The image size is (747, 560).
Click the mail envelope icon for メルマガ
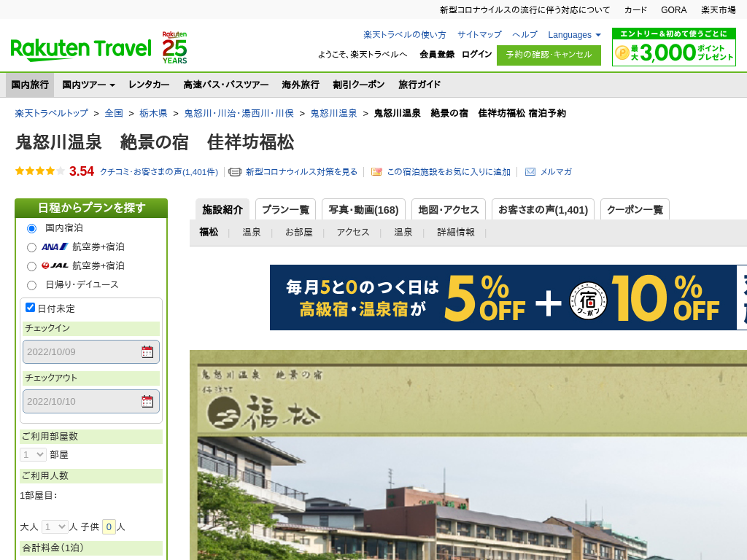tap(530, 172)
